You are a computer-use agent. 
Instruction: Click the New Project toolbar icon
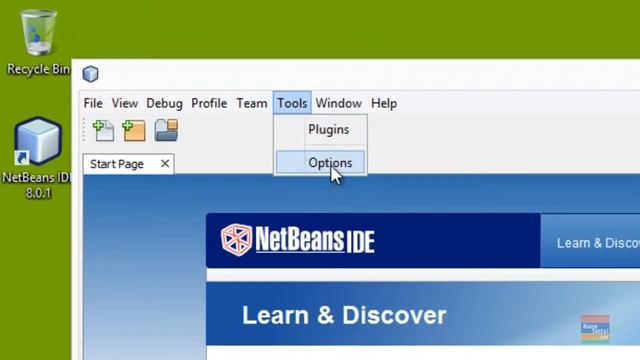point(134,131)
